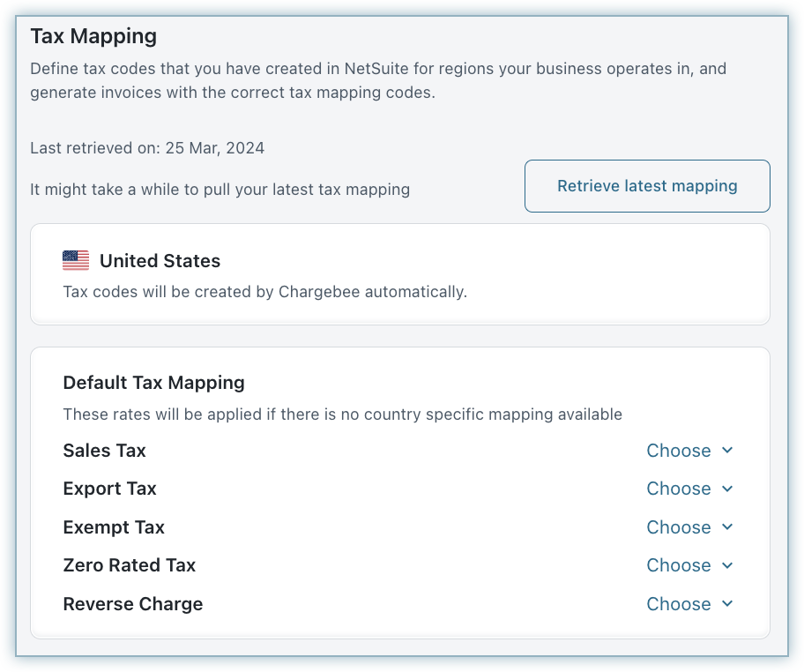Click the chevron arrow beside Zero Rated Tax

[727, 565]
